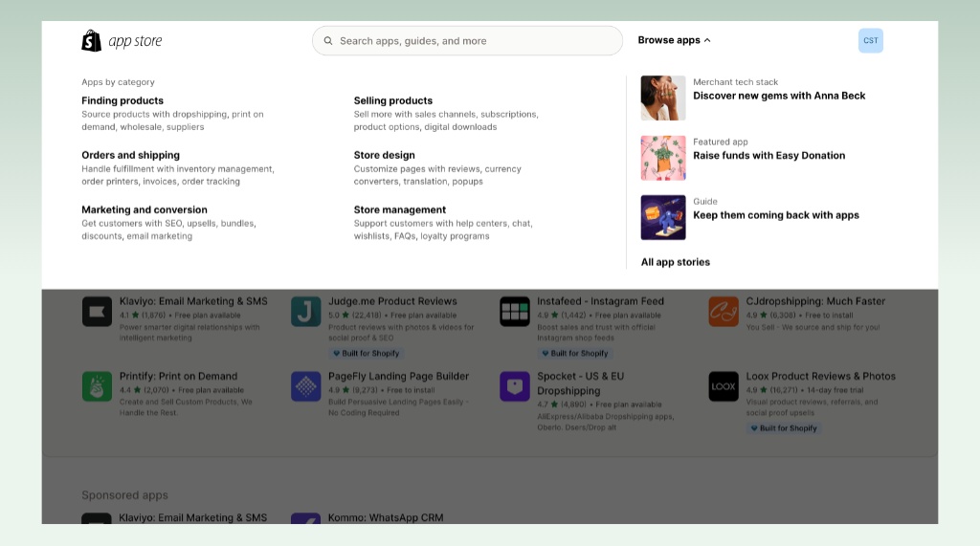Open Instafeed - Instagram Feed title
The image size is (980, 546).
(601, 301)
